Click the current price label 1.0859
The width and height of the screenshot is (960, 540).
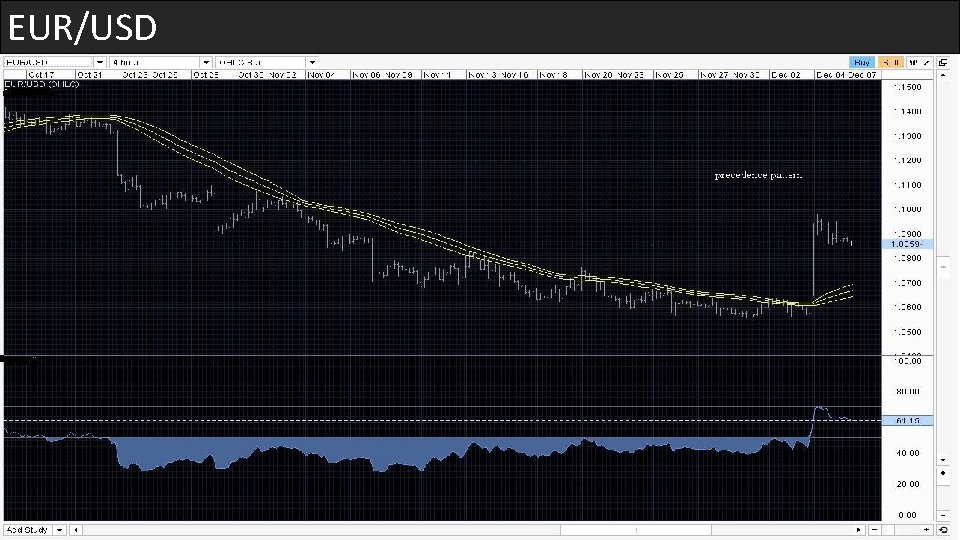point(907,244)
